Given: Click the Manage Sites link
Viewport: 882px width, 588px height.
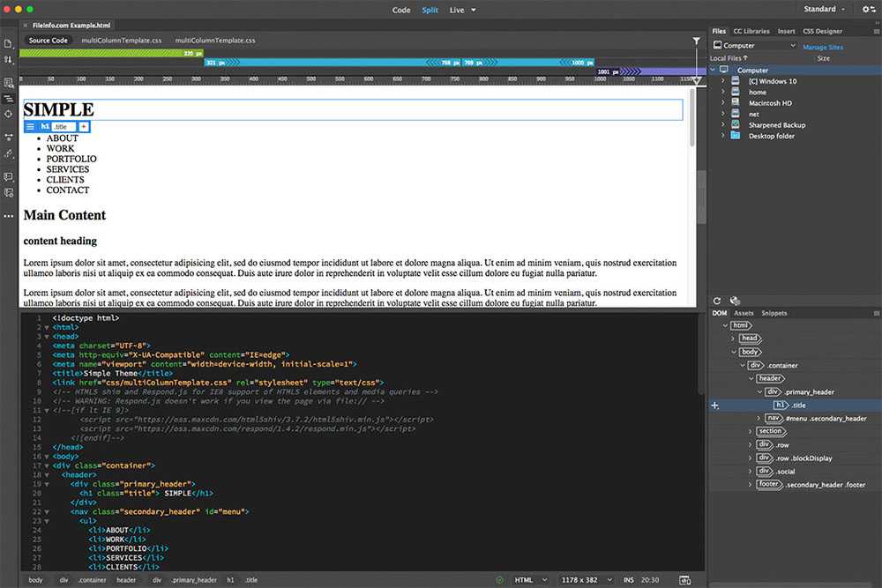Looking at the screenshot, I should pyautogui.click(x=822, y=47).
